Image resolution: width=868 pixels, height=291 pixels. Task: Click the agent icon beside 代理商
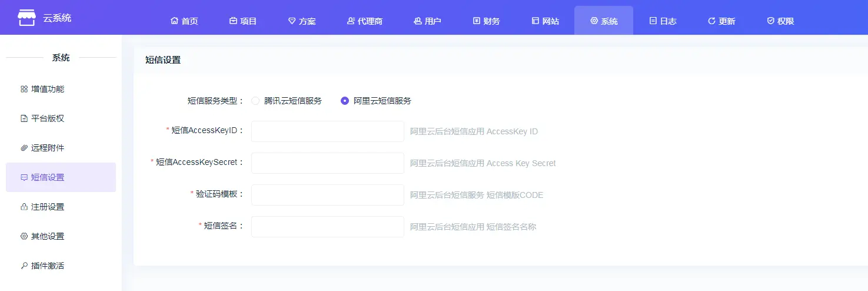point(351,21)
